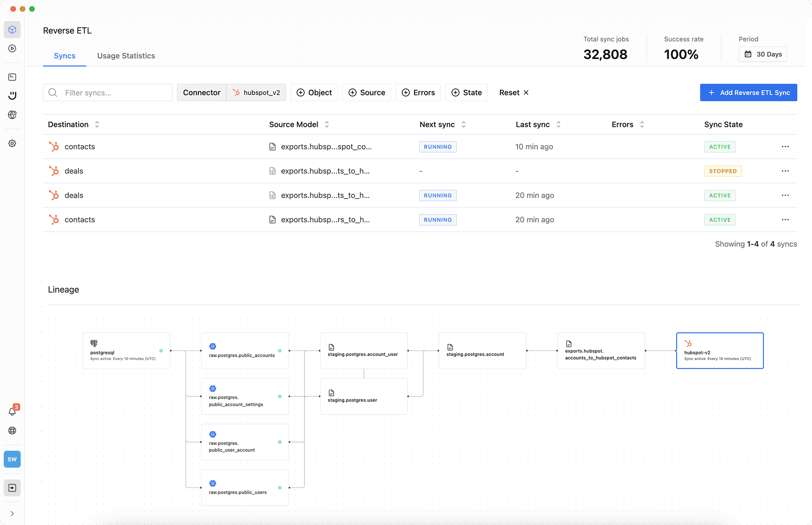Open source model exports.hubsp...rs_to_h...
812x525 pixels.
(325, 219)
